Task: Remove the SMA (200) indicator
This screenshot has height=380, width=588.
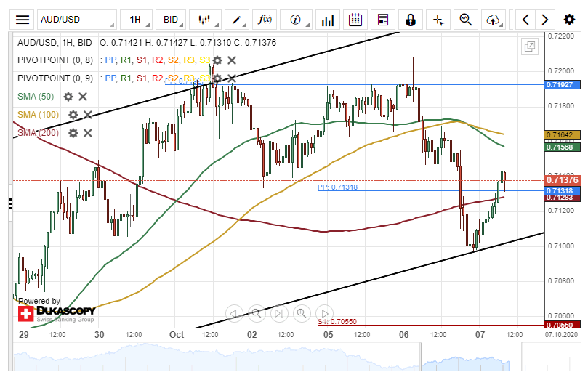Action: click(88, 133)
